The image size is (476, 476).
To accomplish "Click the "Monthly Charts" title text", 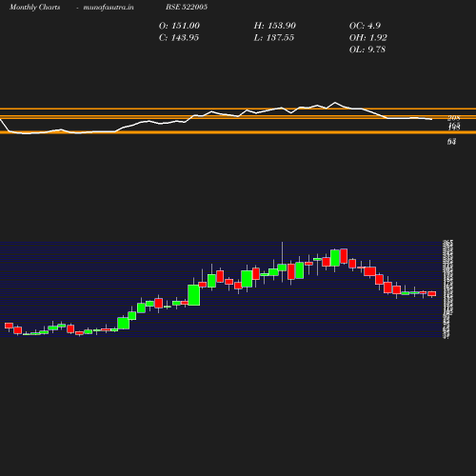I will pyautogui.click(x=34, y=8).
